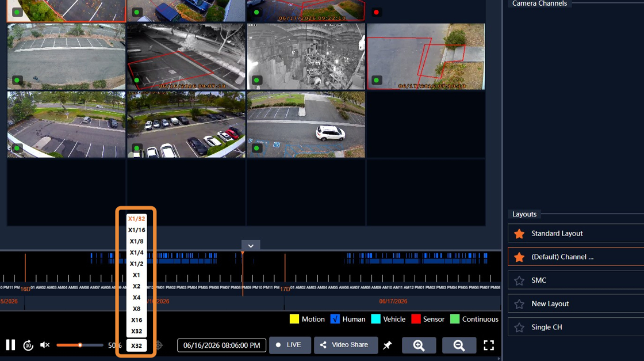Open the grayscale warehouse interior camera
This screenshot has height=361, width=644.
click(x=306, y=56)
